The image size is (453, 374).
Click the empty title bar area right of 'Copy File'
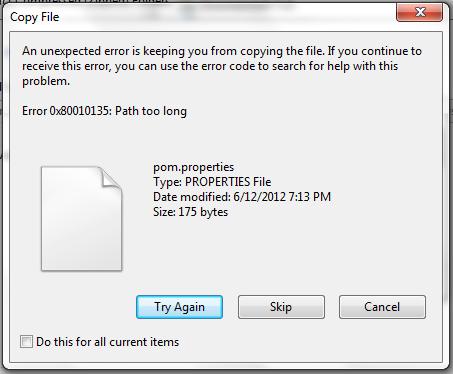[x=227, y=17]
